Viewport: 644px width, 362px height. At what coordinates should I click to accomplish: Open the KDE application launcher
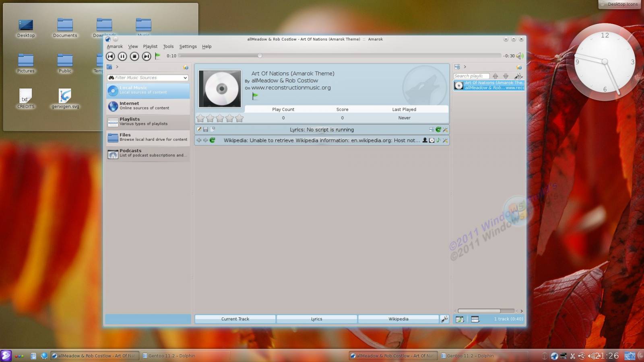pos(6,356)
